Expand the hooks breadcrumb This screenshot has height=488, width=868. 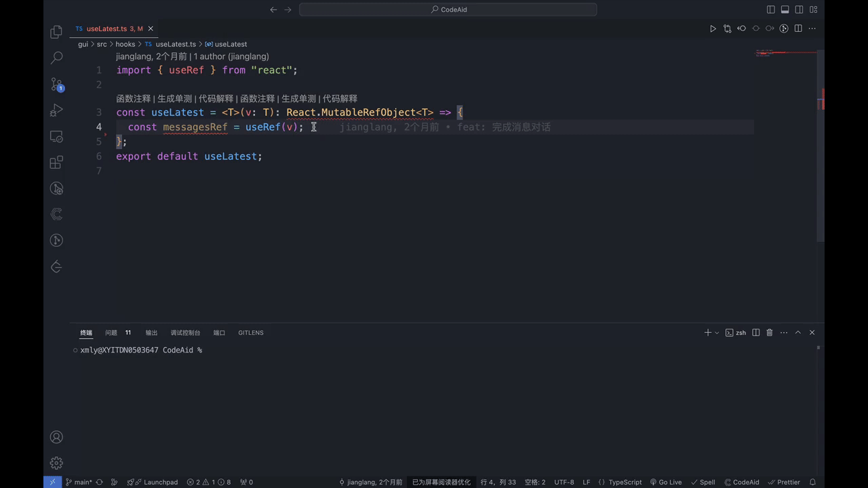point(125,44)
